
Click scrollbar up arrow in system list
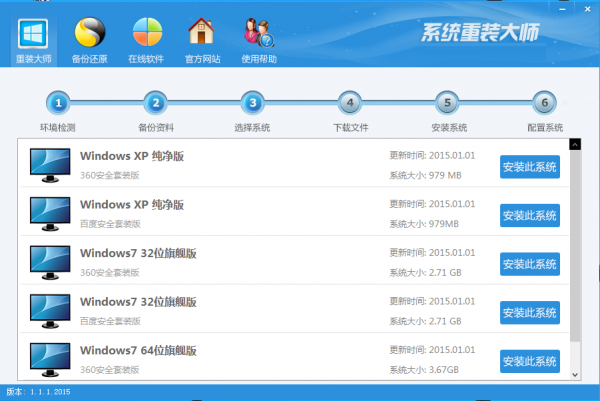click(575, 145)
